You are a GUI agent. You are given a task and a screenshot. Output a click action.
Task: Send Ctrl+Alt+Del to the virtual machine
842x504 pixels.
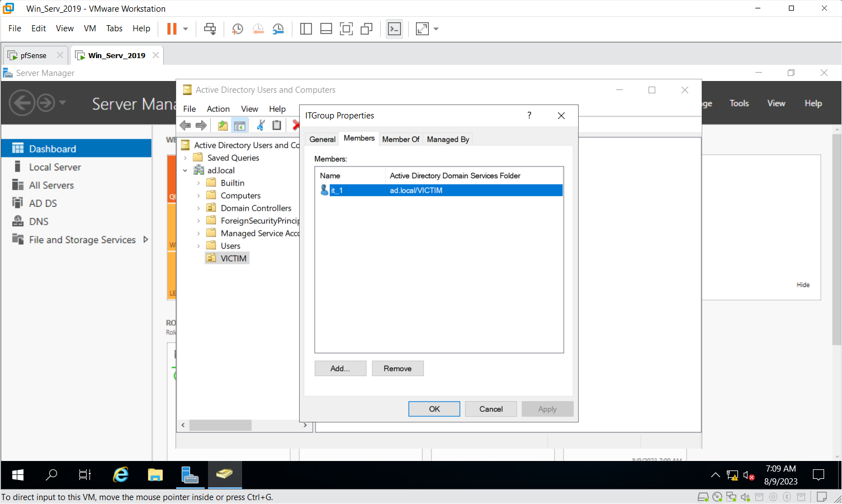coord(210,28)
